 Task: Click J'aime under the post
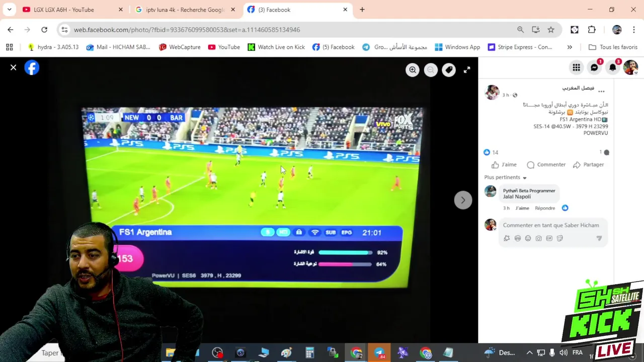505,164
